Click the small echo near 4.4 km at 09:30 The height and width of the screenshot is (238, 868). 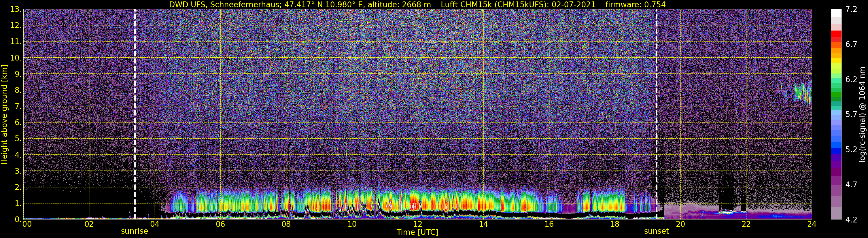point(336,148)
